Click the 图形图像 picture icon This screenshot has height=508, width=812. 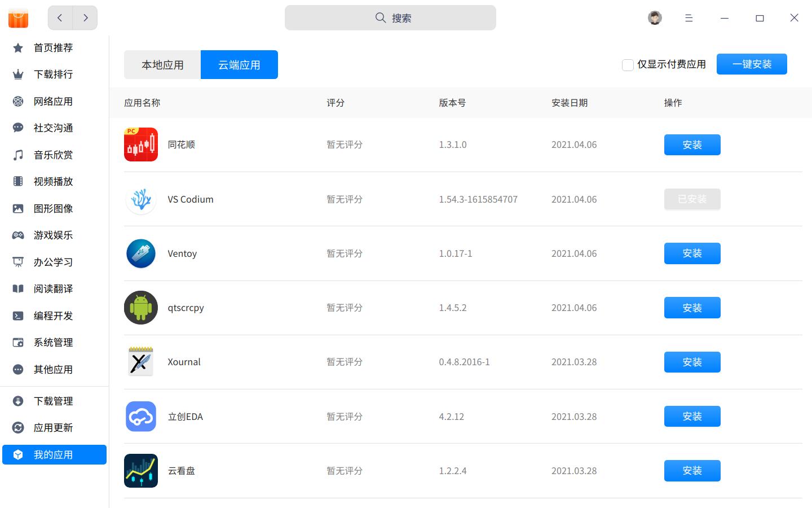(x=18, y=209)
